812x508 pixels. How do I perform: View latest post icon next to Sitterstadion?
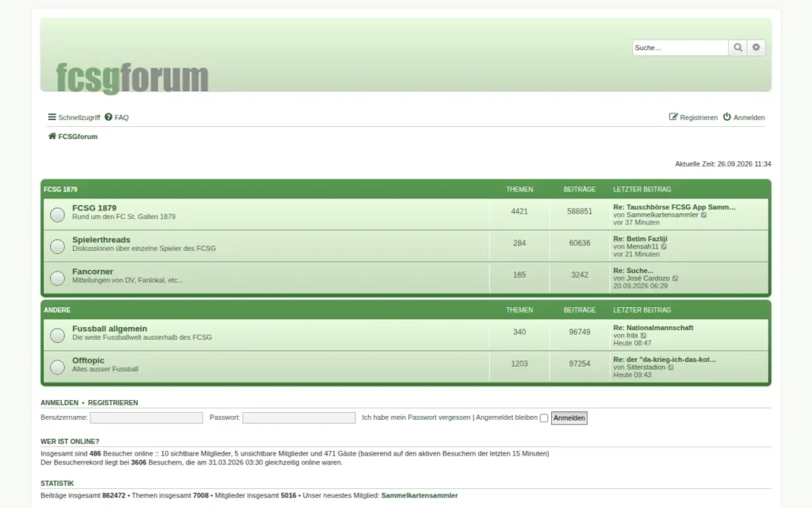pyautogui.click(x=671, y=368)
